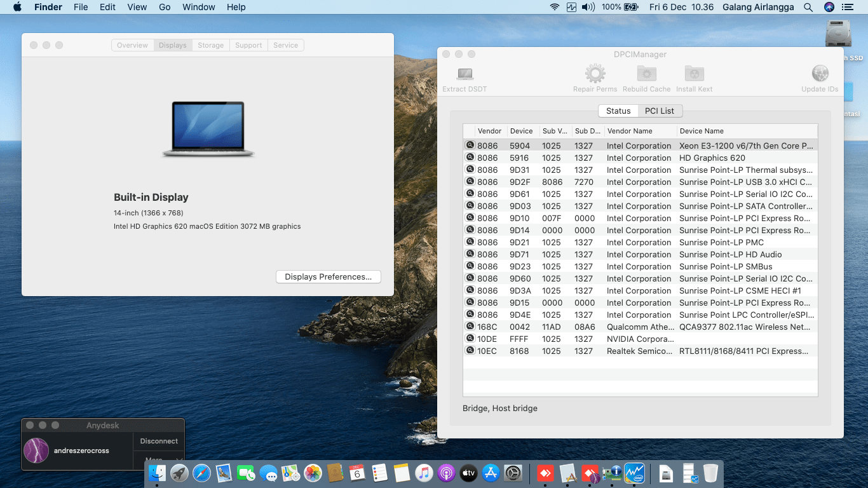
Task: Switch to the PCI List tab
Action: (660, 111)
